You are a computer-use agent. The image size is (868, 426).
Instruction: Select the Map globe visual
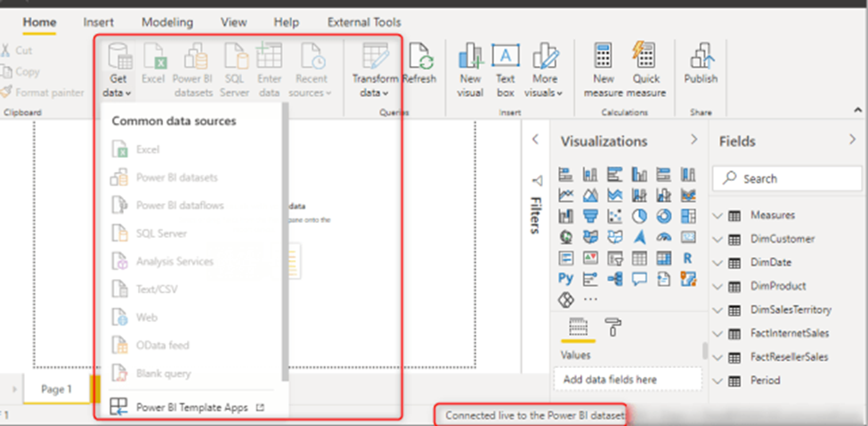[565, 237]
